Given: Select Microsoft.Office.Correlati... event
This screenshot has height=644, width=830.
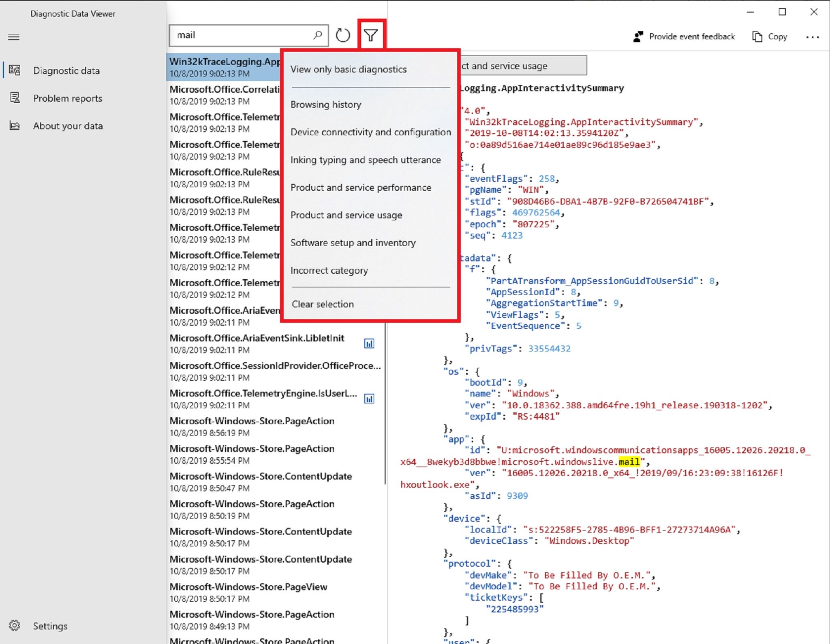Looking at the screenshot, I should tap(224, 95).
